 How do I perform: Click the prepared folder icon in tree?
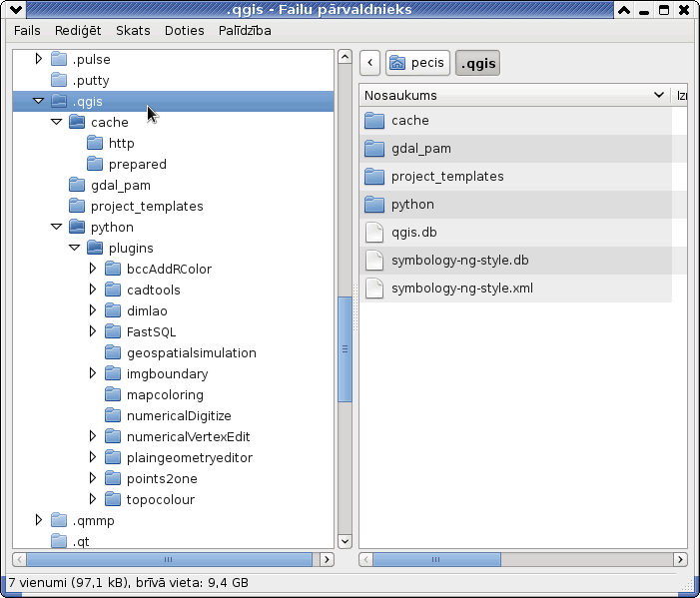click(95, 164)
